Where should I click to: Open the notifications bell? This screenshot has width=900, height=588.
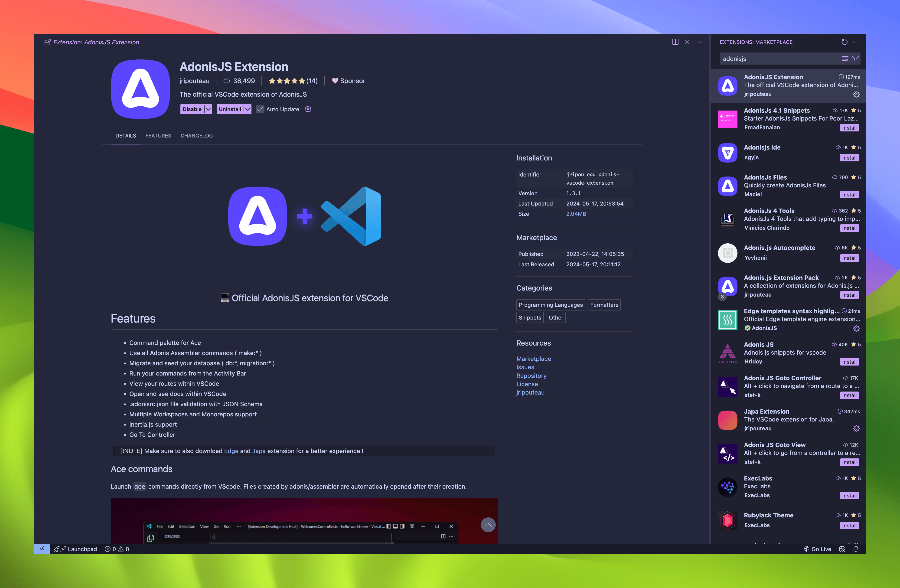(x=856, y=549)
